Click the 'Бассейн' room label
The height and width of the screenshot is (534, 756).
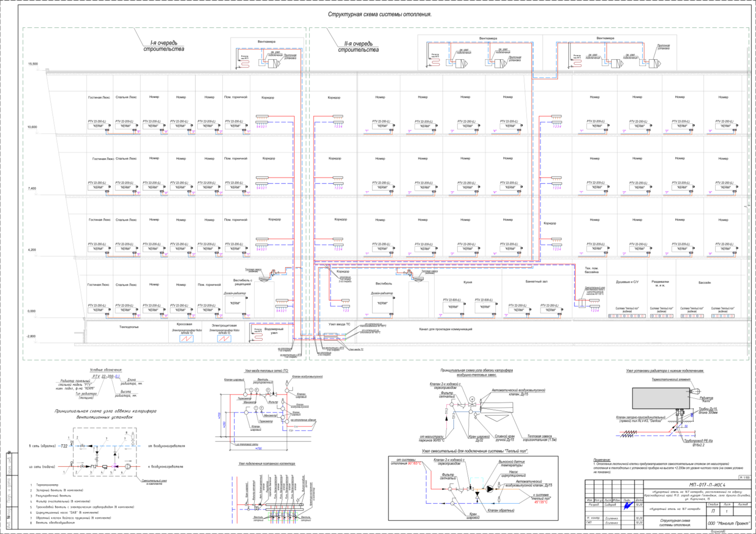(705, 282)
